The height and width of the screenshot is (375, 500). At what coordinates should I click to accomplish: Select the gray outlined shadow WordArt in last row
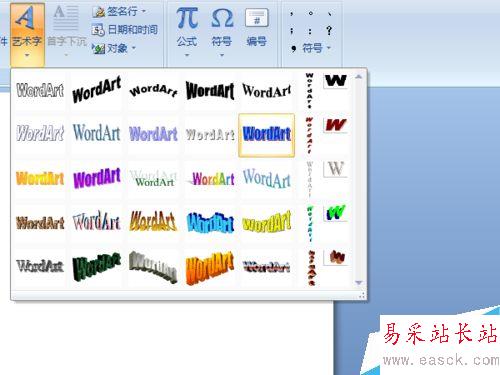click(40, 267)
